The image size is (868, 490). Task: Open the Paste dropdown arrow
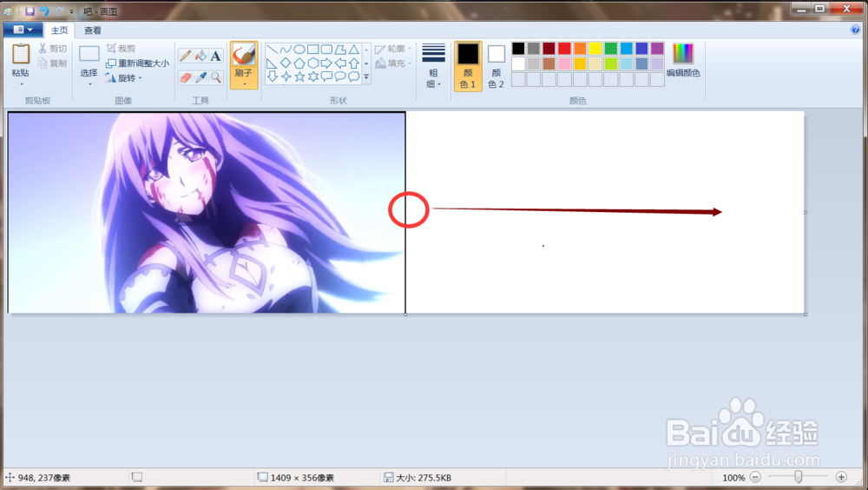coord(21,84)
